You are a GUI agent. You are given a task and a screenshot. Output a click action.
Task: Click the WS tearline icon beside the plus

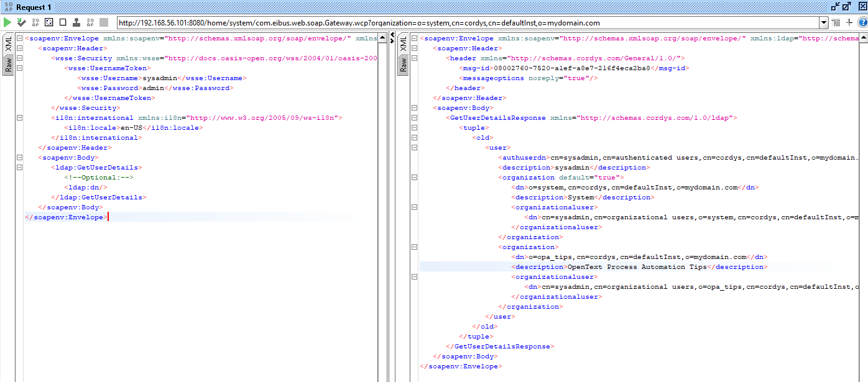(x=836, y=22)
